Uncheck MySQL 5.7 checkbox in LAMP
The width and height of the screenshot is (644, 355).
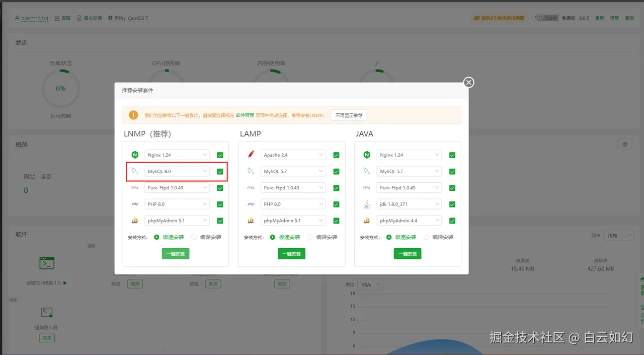(336, 171)
